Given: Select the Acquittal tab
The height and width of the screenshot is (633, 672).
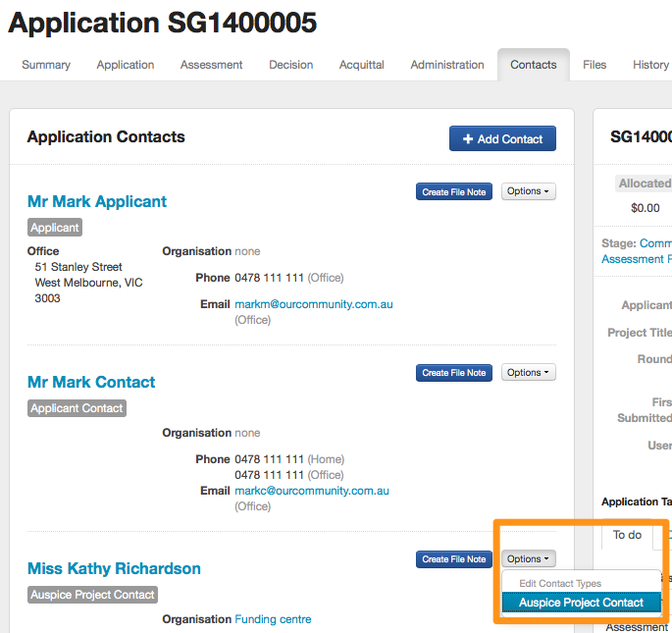Looking at the screenshot, I should click(x=362, y=65).
